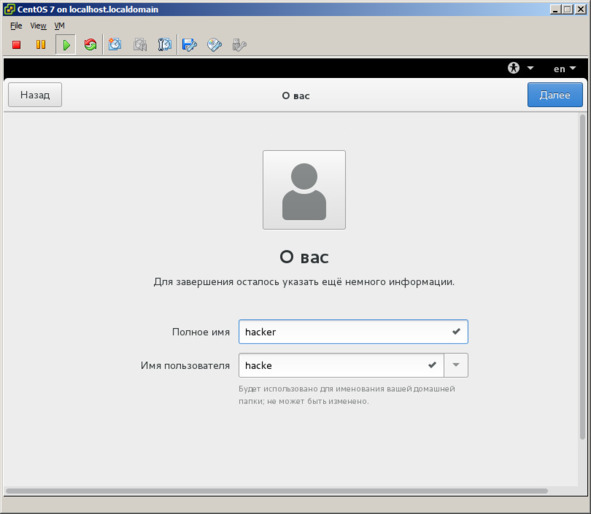Click the Назад back button

pyautogui.click(x=35, y=95)
